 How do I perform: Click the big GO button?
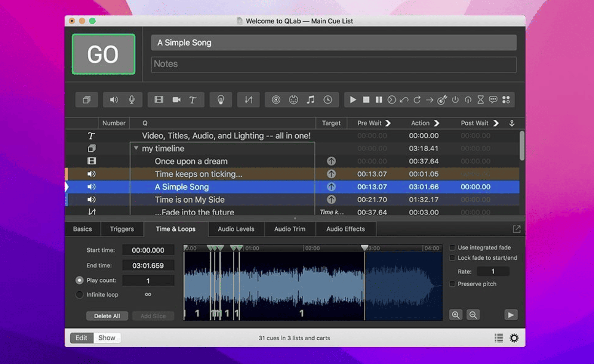(x=104, y=54)
